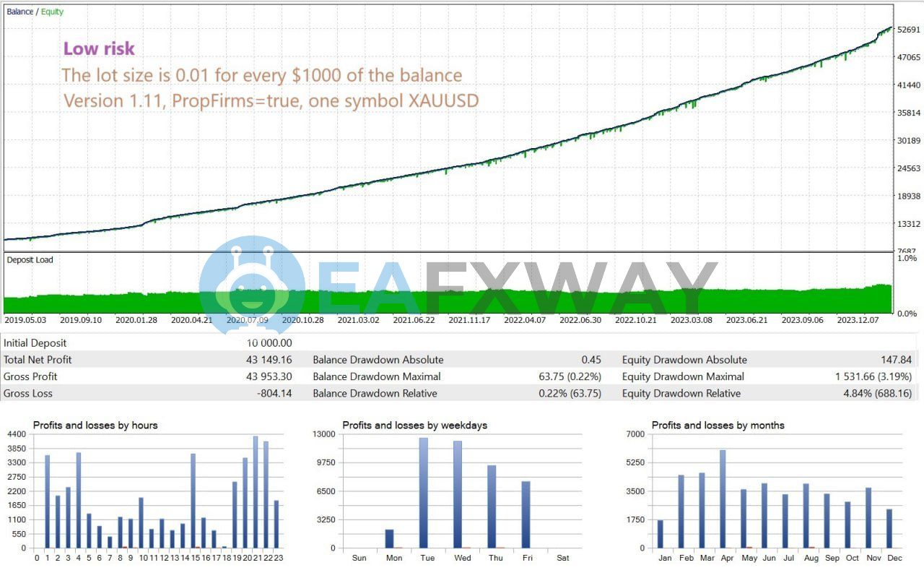The width and height of the screenshot is (924, 578).
Task: Click the 2020.01.28 date on the timeline
Action: tap(136, 319)
